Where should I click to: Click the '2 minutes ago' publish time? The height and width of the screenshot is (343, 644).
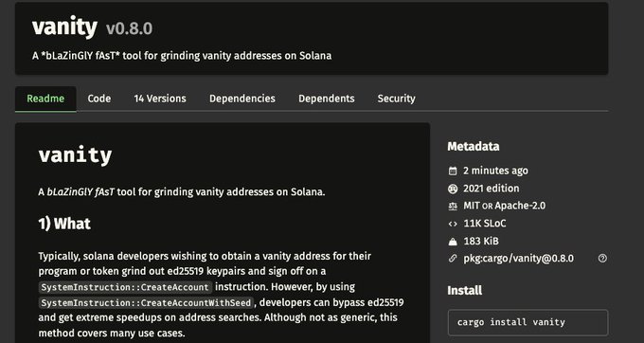(495, 171)
